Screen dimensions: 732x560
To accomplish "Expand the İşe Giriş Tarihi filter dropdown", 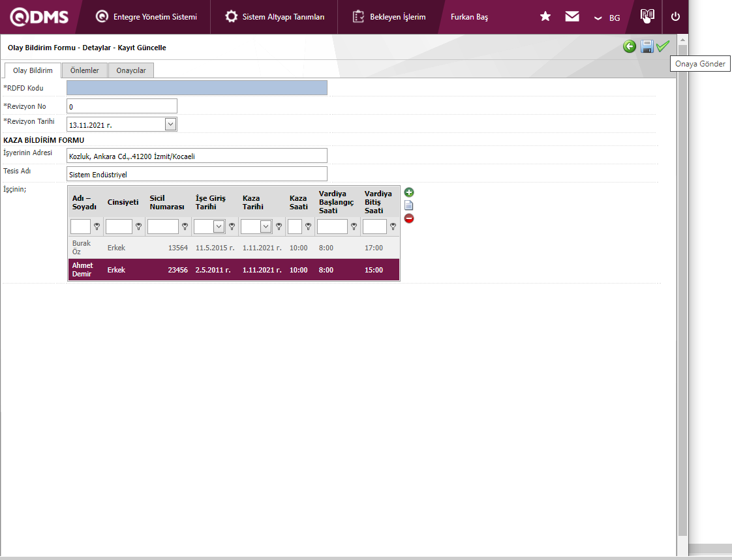I will coord(219,226).
